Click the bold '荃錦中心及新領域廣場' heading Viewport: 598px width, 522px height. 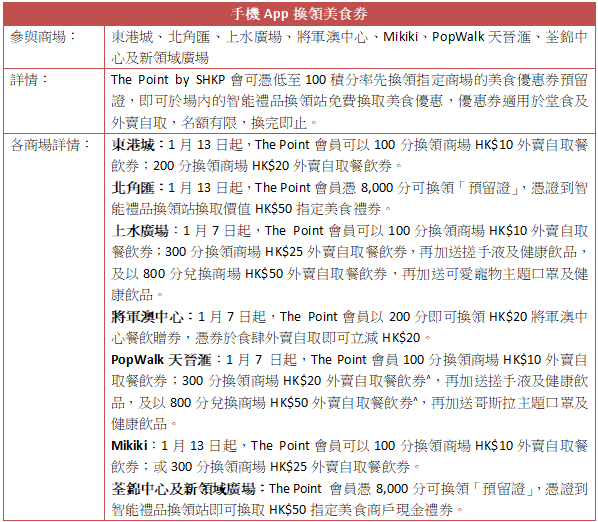(x=183, y=488)
